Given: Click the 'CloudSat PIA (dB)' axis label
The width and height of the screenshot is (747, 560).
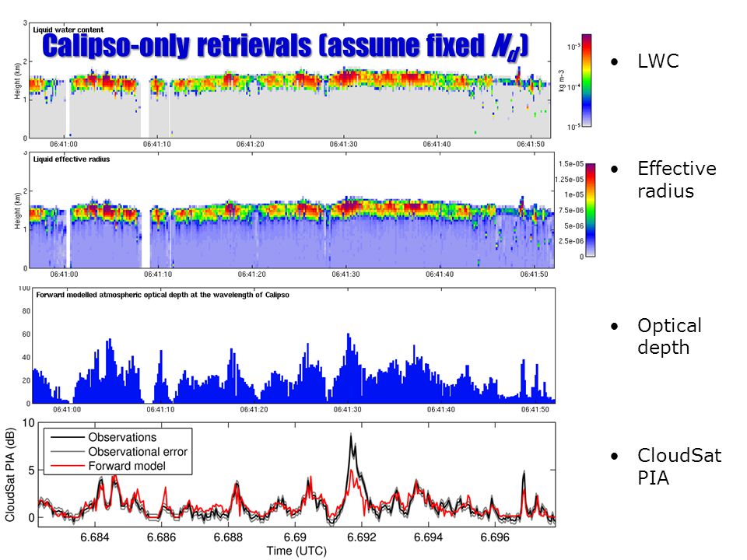Looking at the screenshot, I should click(10, 474).
